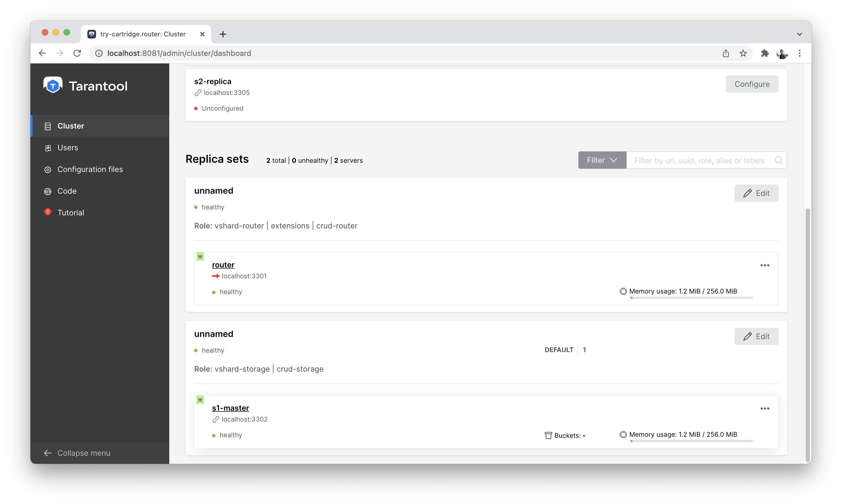Open the Chrome profile avatar
Image resolution: width=842 pixels, height=504 pixels.
(x=782, y=53)
